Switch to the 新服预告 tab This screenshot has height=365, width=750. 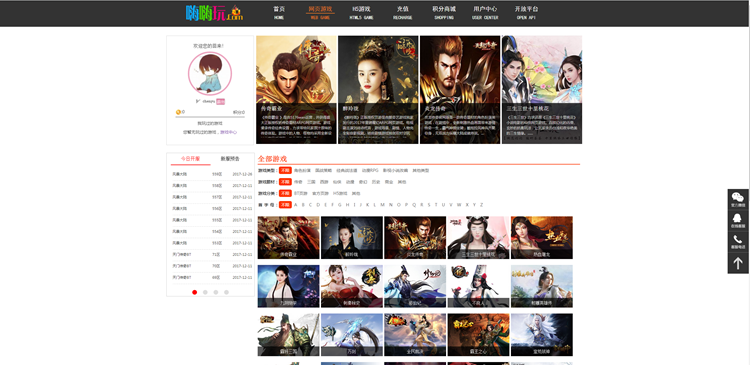click(x=230, y=159)
